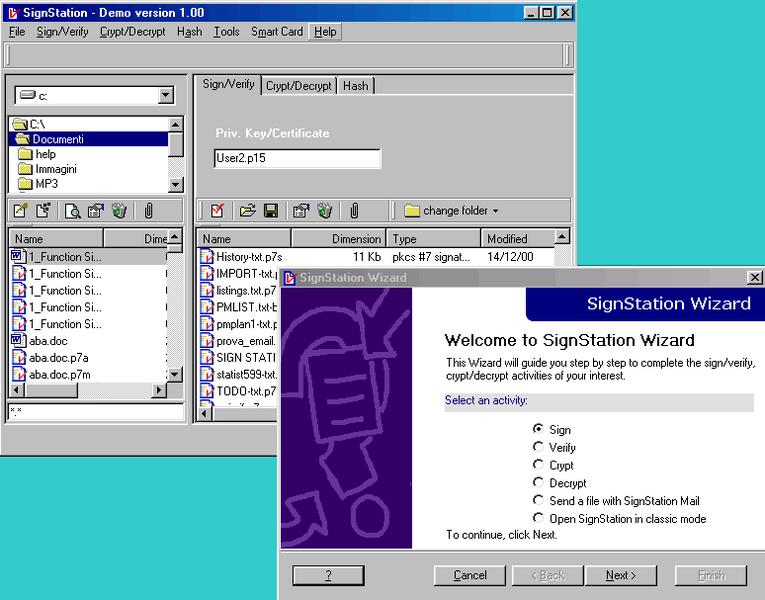Select Send a file with SignStation Mail

pos(538,500)
